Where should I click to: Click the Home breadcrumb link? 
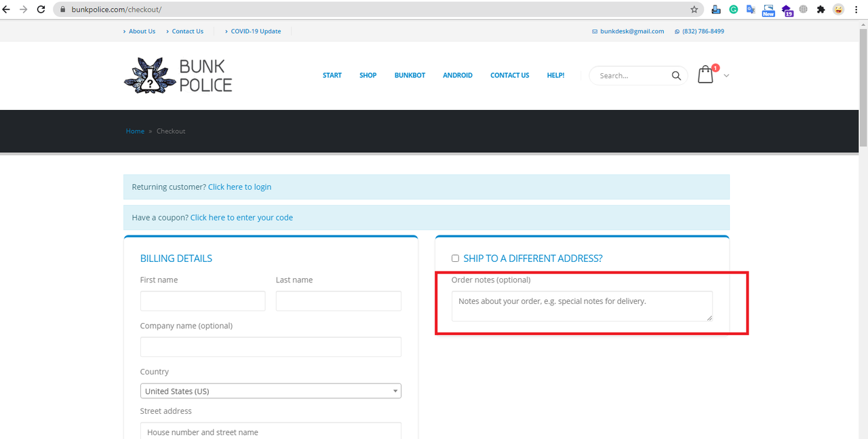(135, 131)
